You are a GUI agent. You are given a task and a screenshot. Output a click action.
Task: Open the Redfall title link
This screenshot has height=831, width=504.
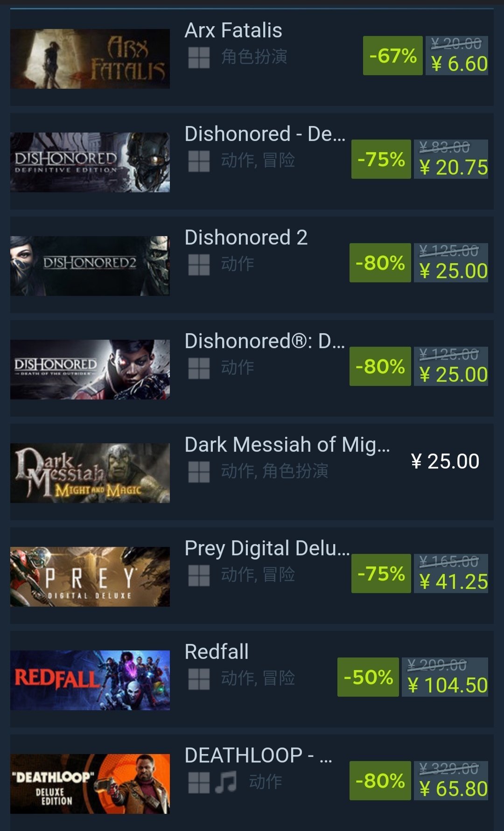point(217,652)
